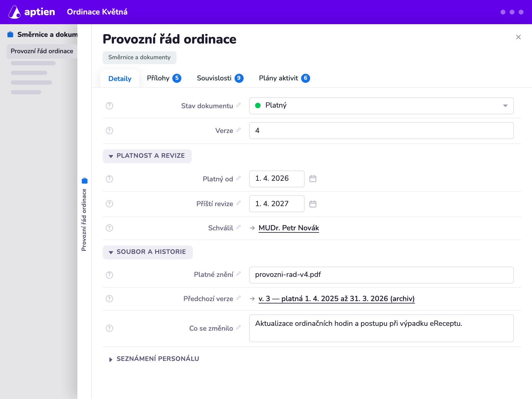Viewport: 532px width, 399px height.
Task: Click the Platné znění file field
Action: [381, 275]
